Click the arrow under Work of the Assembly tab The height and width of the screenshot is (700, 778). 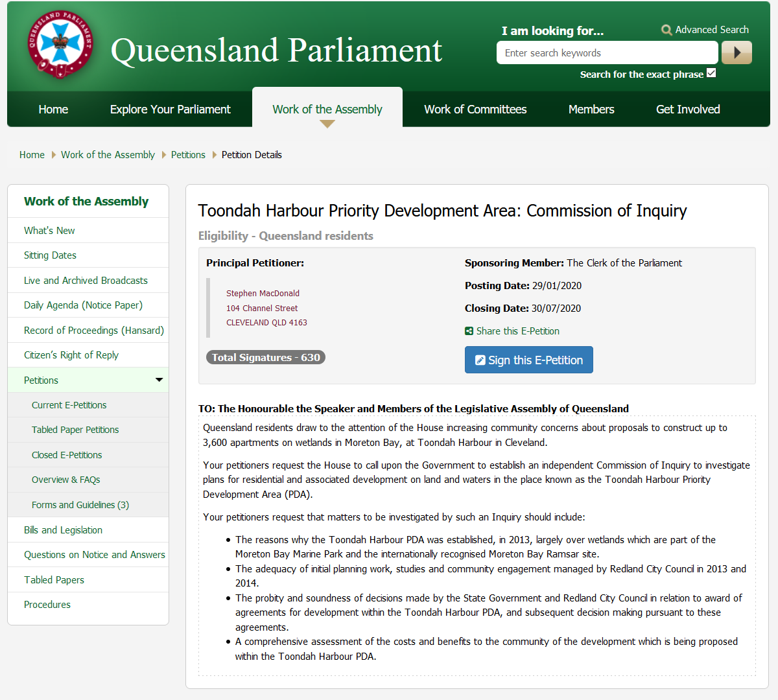[x=327, y=124]
